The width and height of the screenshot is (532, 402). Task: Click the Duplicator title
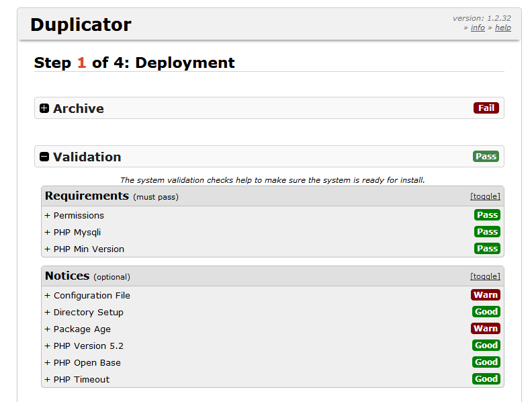(x=81, y=24)
